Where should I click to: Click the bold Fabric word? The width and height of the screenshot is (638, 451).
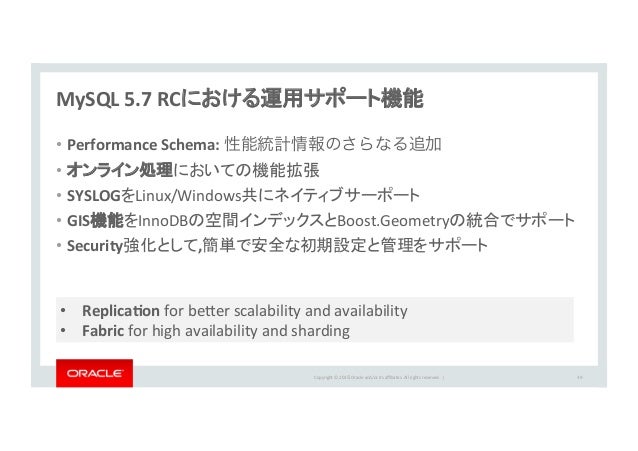pos(103,331)
